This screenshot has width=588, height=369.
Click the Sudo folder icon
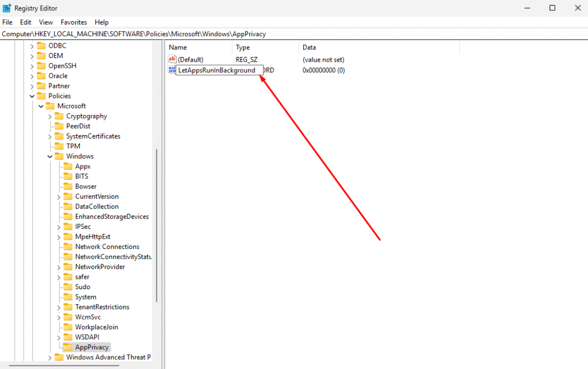[68, 287]
